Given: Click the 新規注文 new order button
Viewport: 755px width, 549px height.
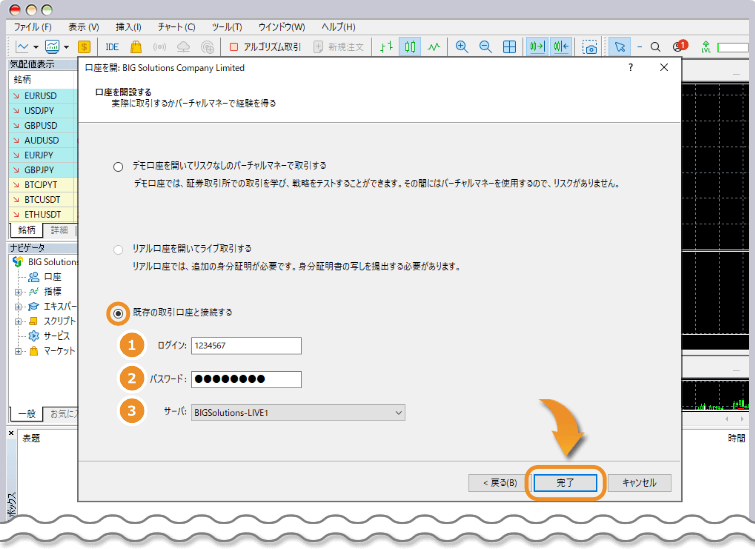Looking at the screenshot, I should (339, 47).
